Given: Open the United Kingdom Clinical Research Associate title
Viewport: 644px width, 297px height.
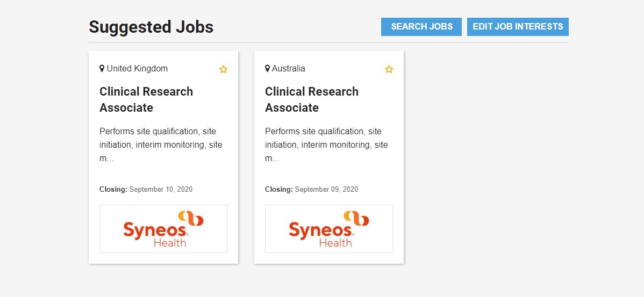Looking at the screenshot, I should 146,99.
